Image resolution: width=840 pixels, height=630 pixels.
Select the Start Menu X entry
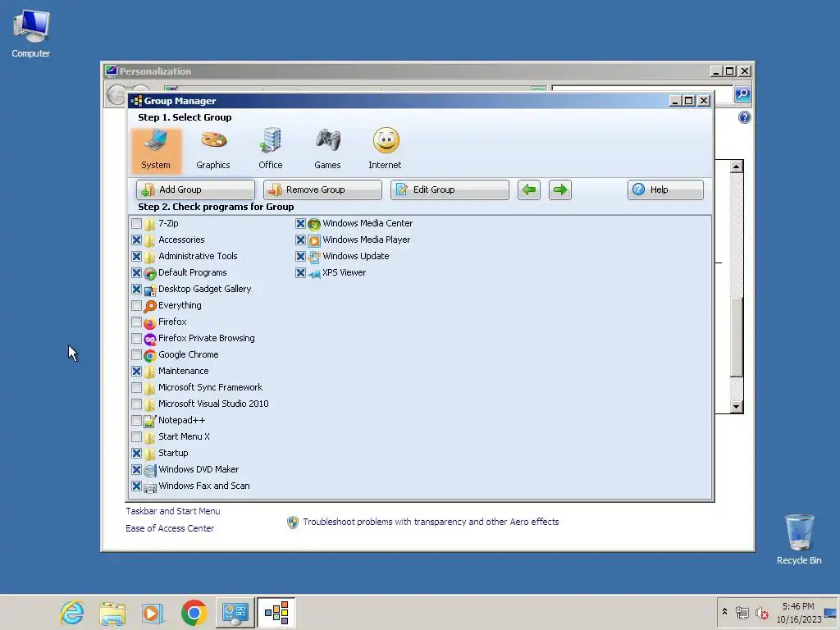click(184, 436)
